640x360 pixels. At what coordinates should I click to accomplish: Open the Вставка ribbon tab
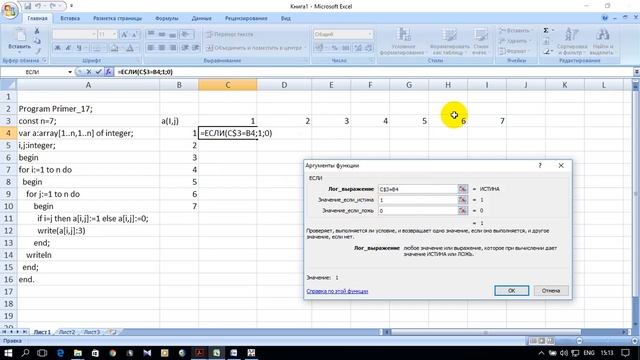tap(70, 18)
